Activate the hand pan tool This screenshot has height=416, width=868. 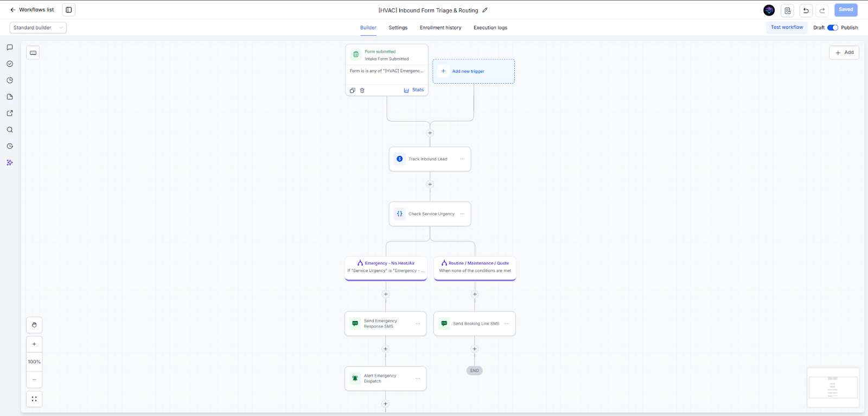point(34,325)
